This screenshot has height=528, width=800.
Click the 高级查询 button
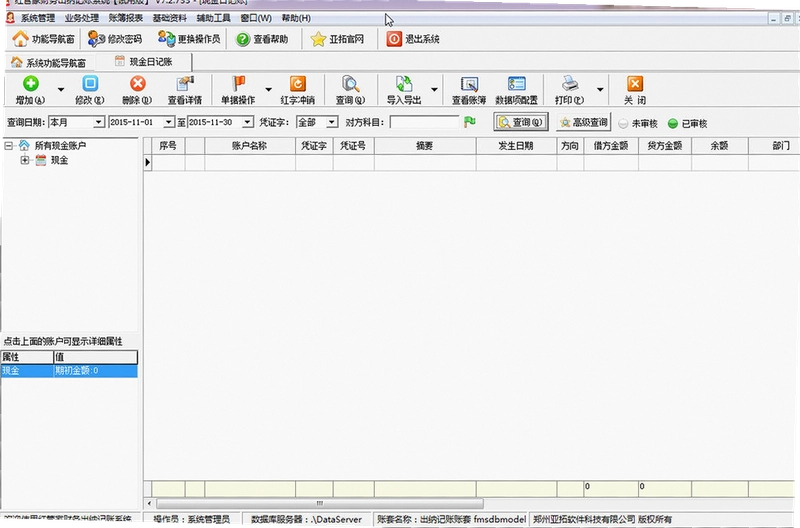click(x=584, y=122)
